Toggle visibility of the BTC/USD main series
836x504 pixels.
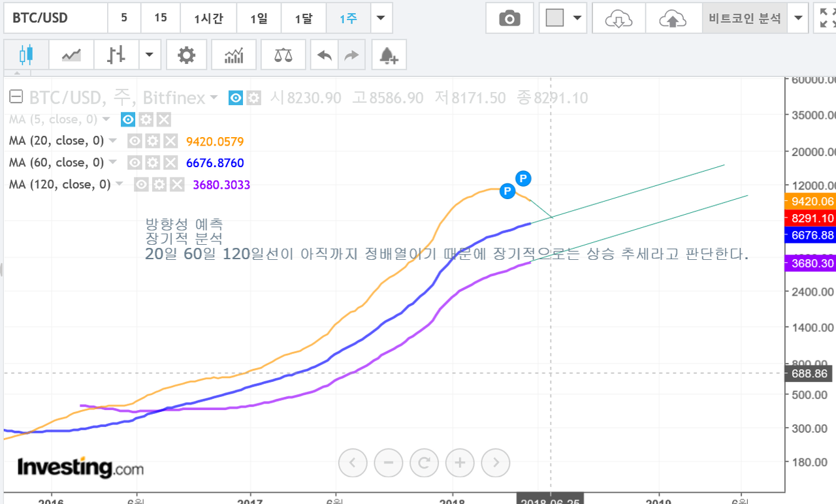(236, 98)
